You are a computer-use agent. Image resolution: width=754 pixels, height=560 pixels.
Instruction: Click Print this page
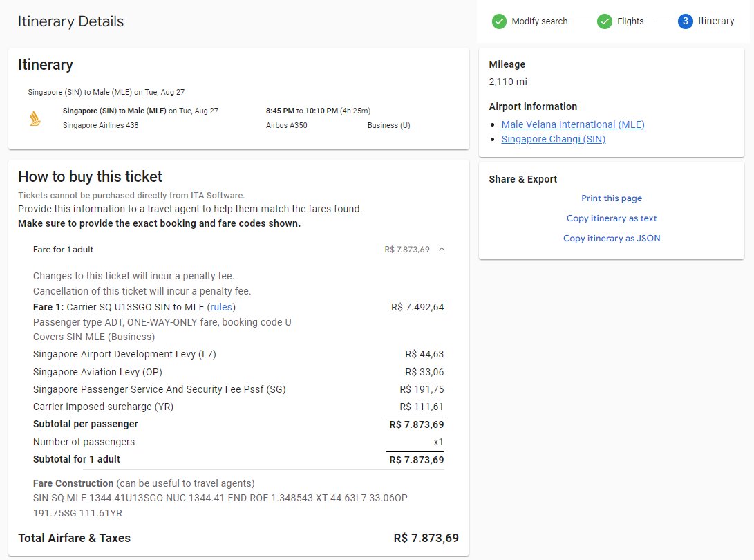(611, 198)
